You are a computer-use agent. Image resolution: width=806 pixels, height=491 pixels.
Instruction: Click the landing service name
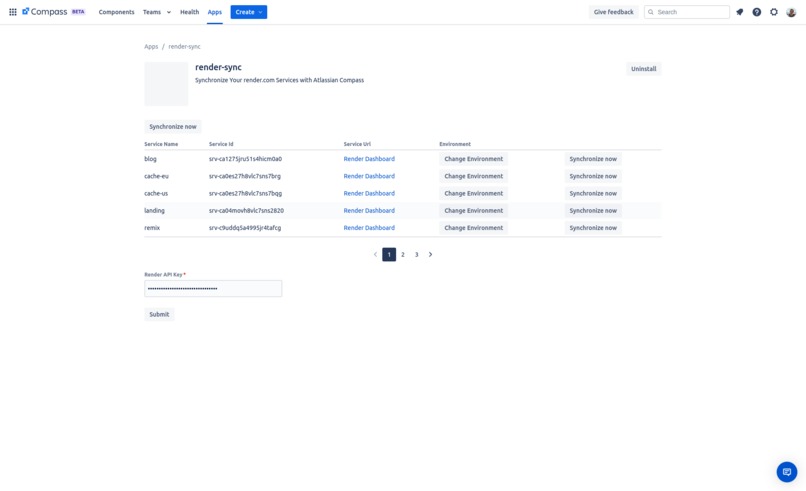(x=154, y=211)
